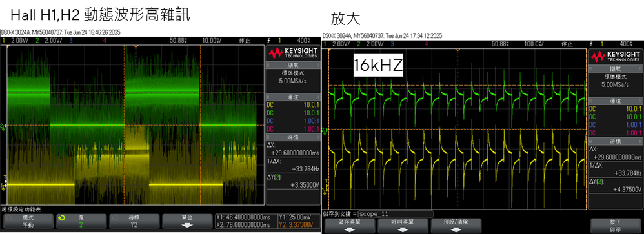The image size is (644, 234).
Task: Click the 按下儲存 save button
Action: 615,226
